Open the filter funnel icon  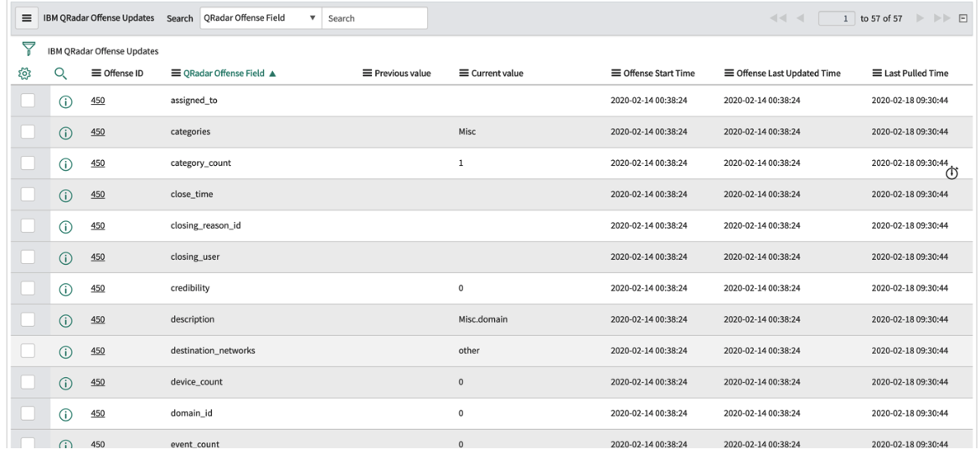[28, 49]
